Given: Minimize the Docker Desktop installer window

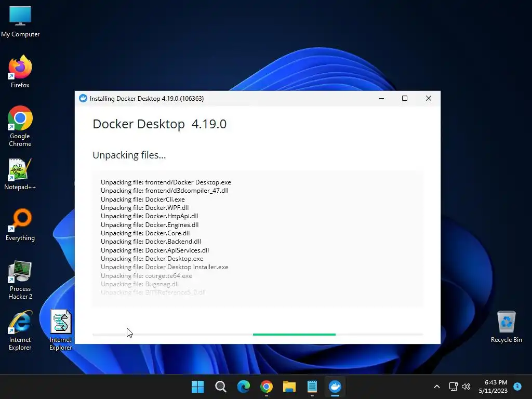Looking at the screenshot, I should 381,98.
